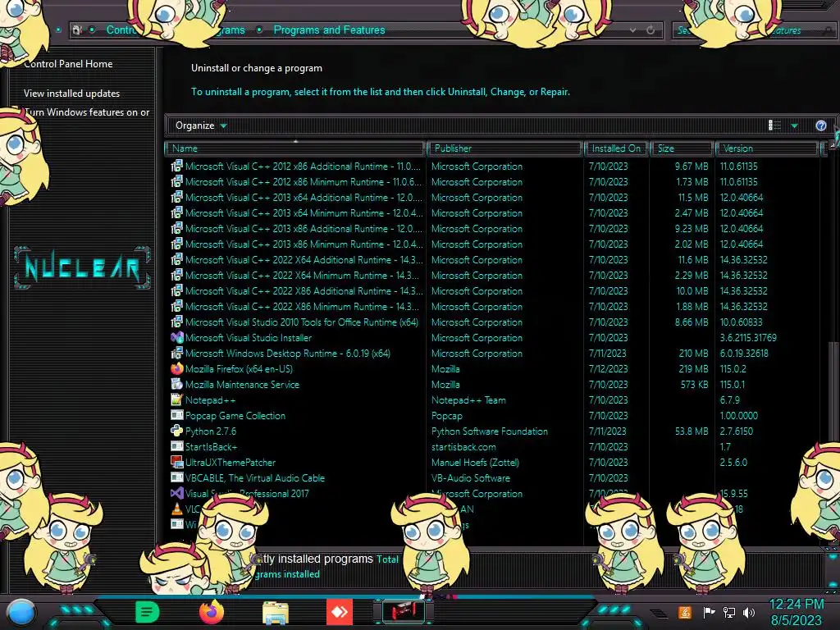
Task: Click the Visual C++ 2022 X64 Minimum Runtime icon
Action: tap(177, 275)
